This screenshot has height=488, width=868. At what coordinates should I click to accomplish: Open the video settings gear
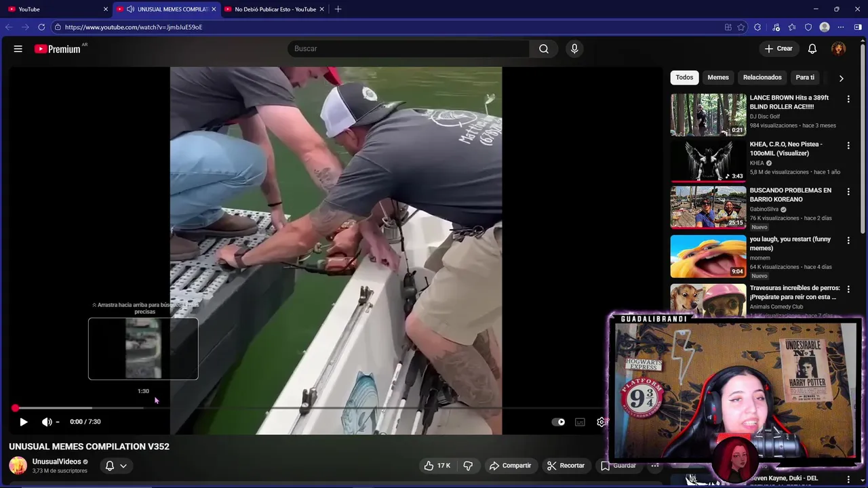pyautogui.click(x=601, y=422)
